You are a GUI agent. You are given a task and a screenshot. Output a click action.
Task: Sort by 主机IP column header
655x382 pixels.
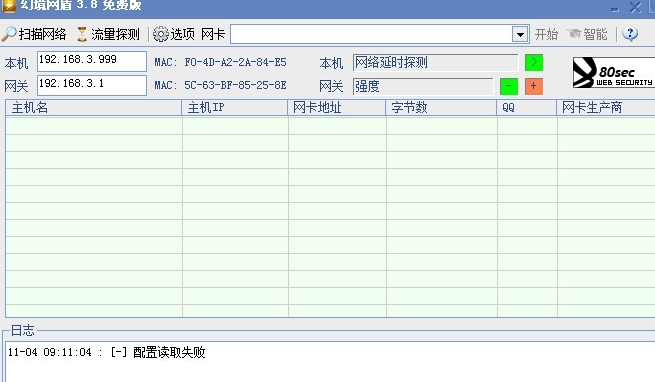pos(235,108)
